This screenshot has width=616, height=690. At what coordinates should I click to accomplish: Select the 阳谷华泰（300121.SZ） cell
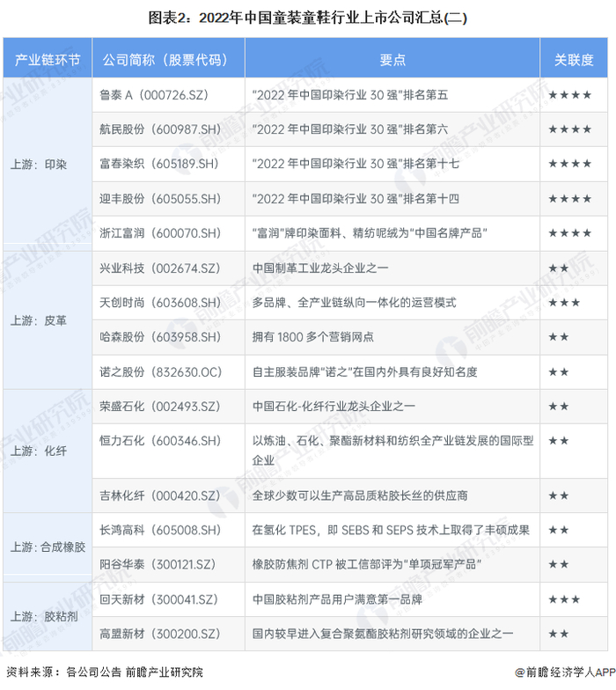pos(169,565)
